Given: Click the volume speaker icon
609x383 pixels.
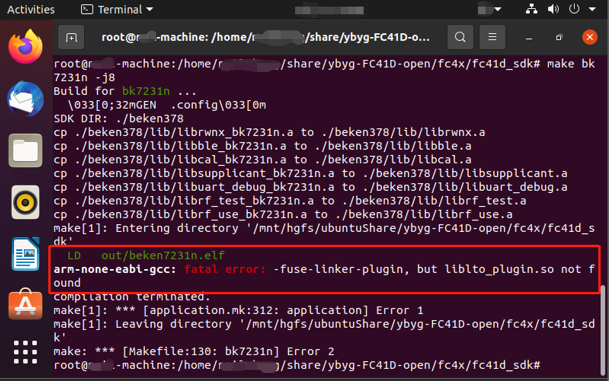Looking at the screenshot, I should pos(553,9).
